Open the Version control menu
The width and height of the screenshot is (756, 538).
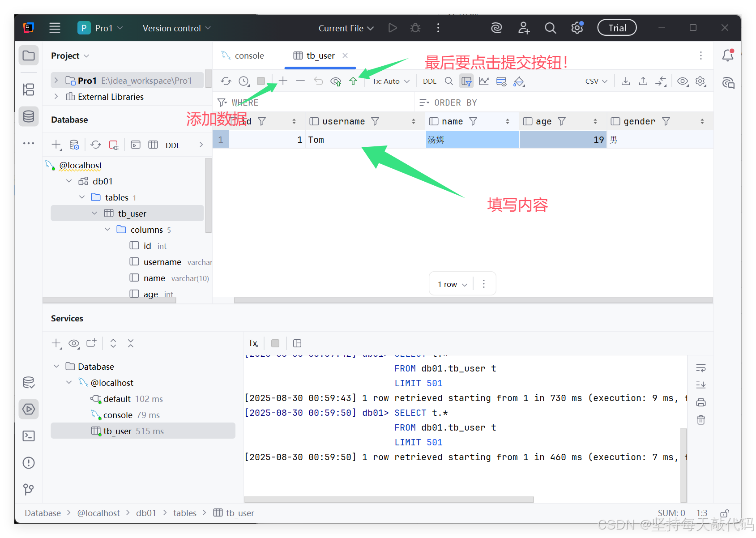176,28
